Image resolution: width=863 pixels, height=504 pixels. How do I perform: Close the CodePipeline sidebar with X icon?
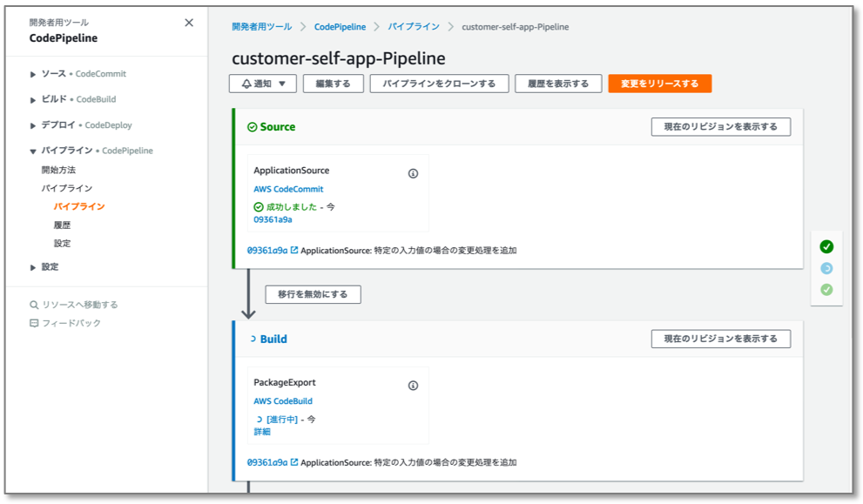tap(189, 23)
